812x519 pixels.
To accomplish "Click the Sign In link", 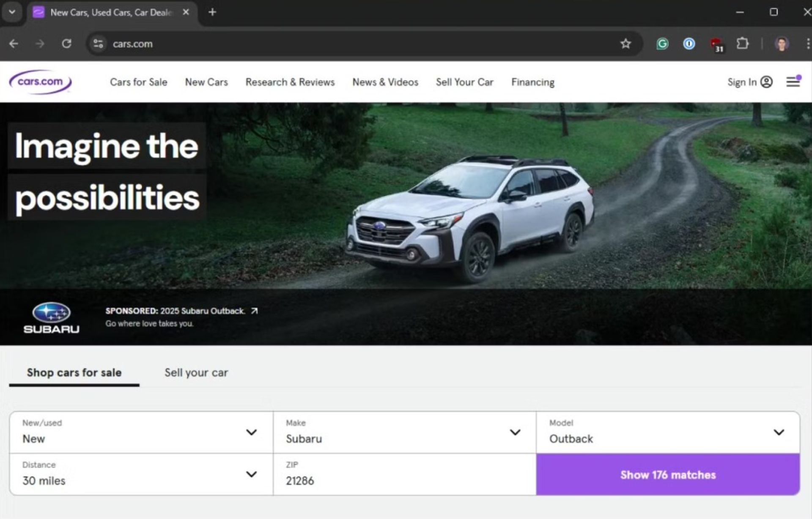I will [742, 82].
